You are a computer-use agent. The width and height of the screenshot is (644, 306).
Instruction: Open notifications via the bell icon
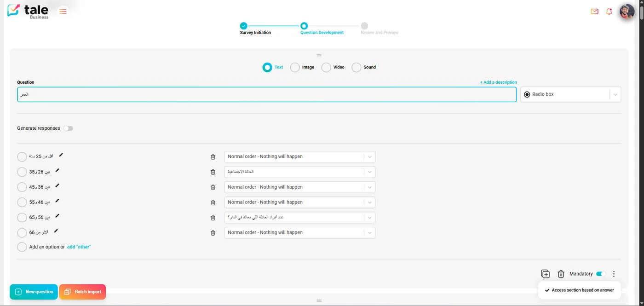coord(609,11)
